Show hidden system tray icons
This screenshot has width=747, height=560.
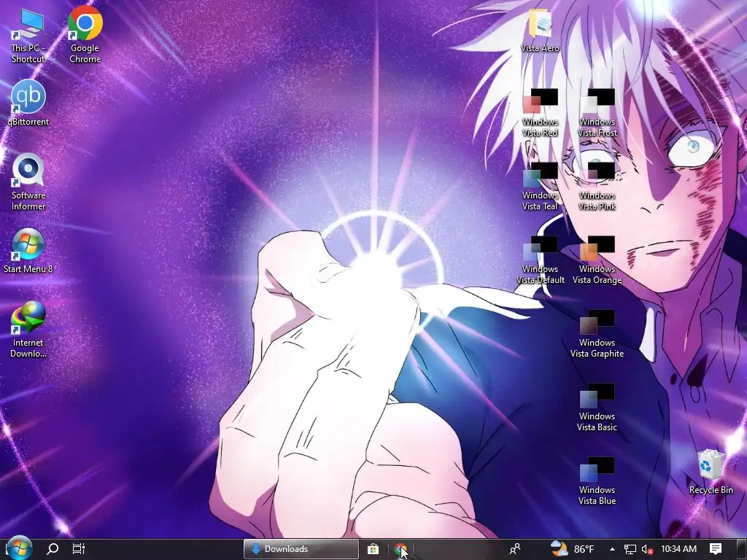point(612,549)
